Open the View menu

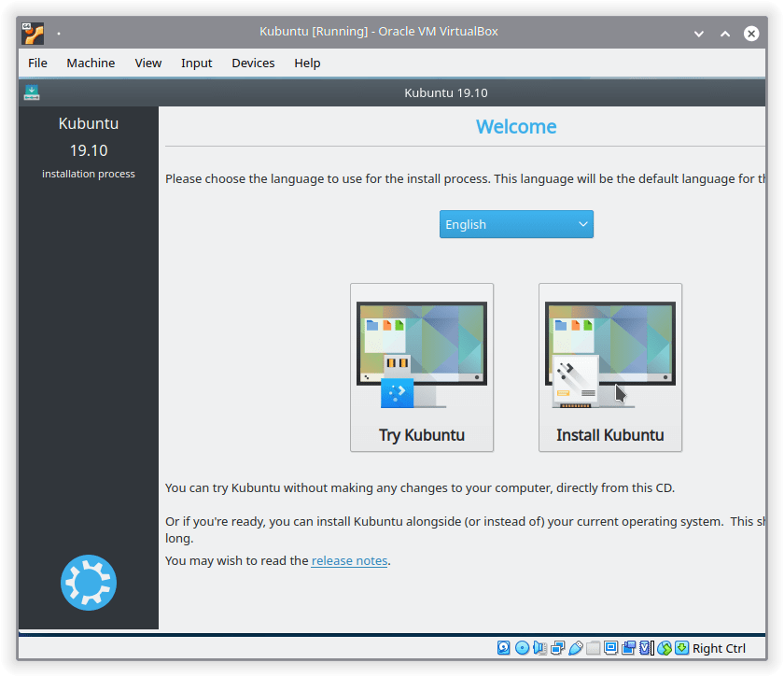148,63
